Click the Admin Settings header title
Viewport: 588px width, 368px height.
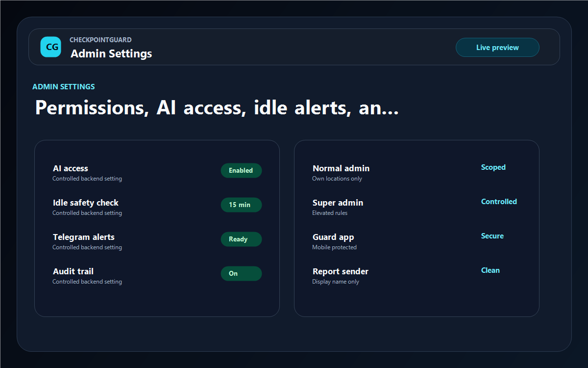[x=111, y=53]
